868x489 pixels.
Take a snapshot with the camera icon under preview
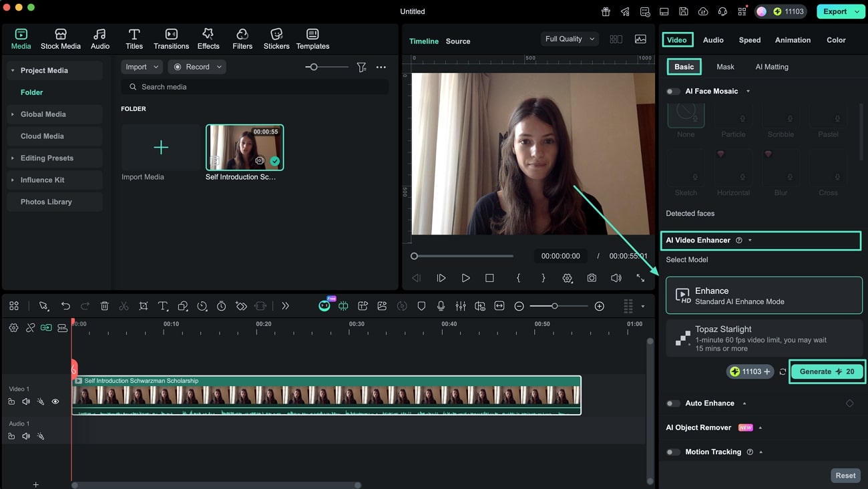(592, 277)
